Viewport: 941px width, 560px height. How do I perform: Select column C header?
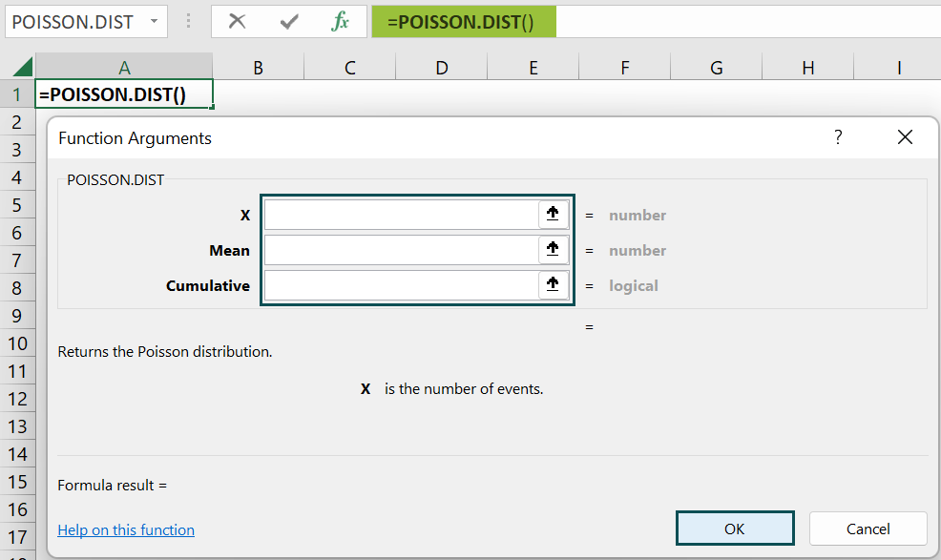pos(350,67)
